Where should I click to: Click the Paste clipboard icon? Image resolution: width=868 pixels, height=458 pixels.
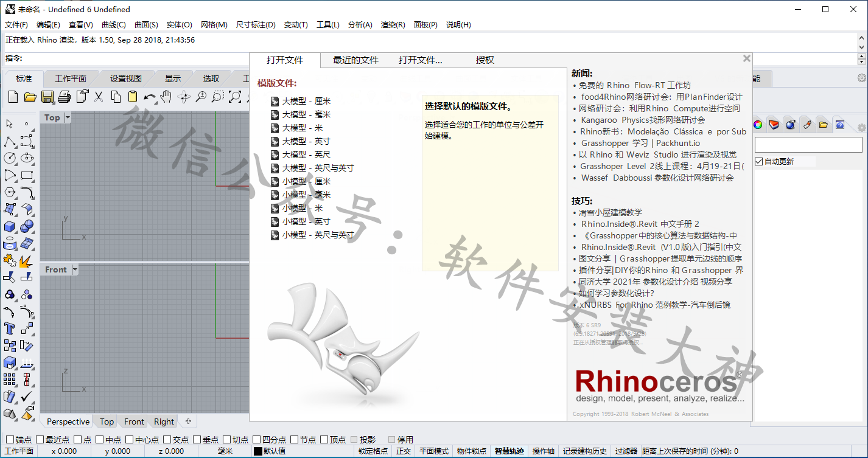[133, 97]
